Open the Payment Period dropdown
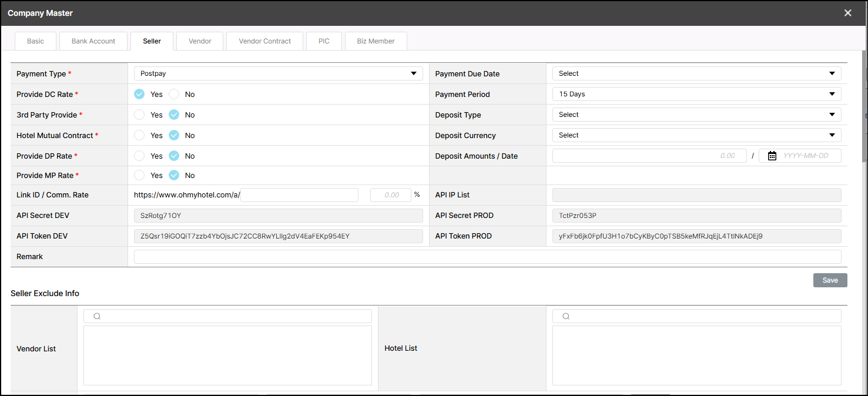This screenshot has height=396, width=868. (x=696, y=94)
